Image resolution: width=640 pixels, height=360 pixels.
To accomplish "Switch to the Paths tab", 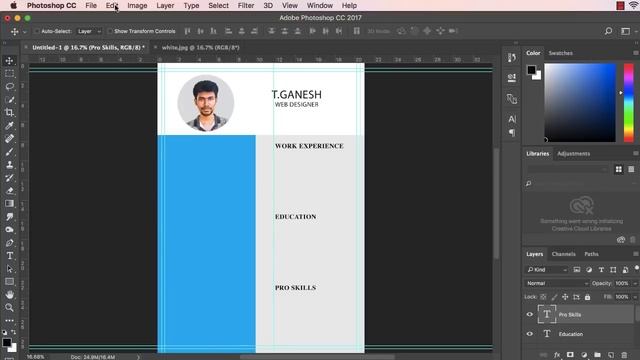I will 591,254.
